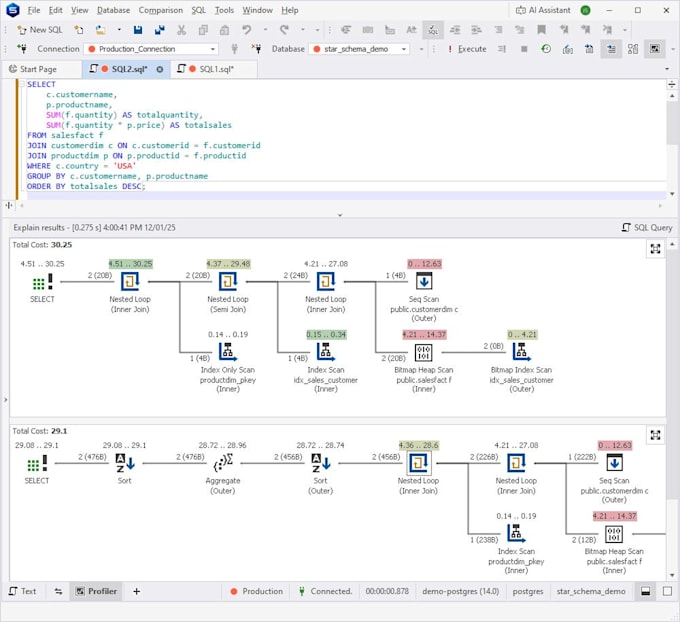The width and height of the screenshot is (680, 622).
Task: Click the new connection plug icon
Action: pyautogui.click(x=22, y=49)
